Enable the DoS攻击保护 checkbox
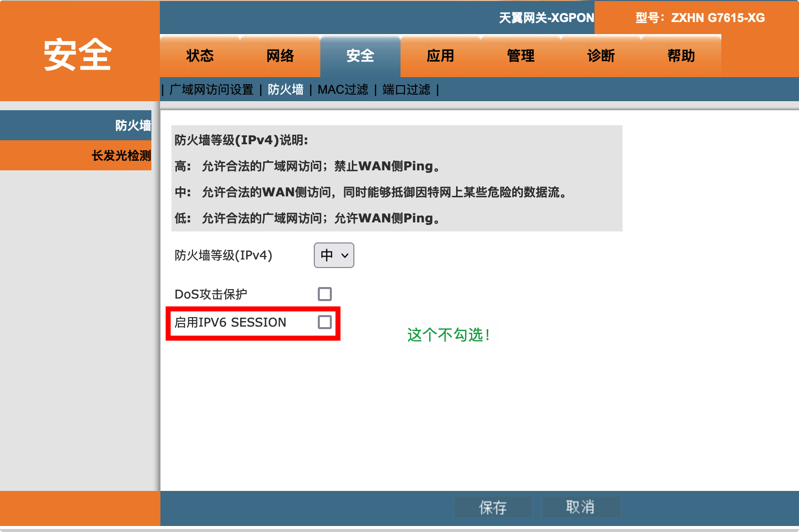The image size is (799, 532). 325,294
